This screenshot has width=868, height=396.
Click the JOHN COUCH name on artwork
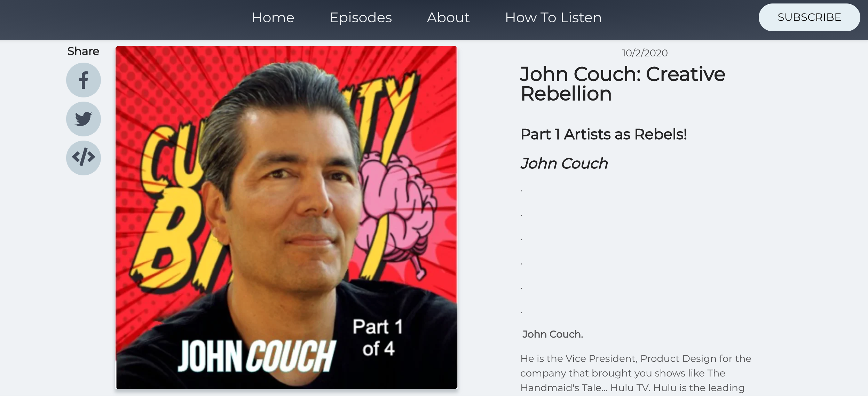point(257,356)
